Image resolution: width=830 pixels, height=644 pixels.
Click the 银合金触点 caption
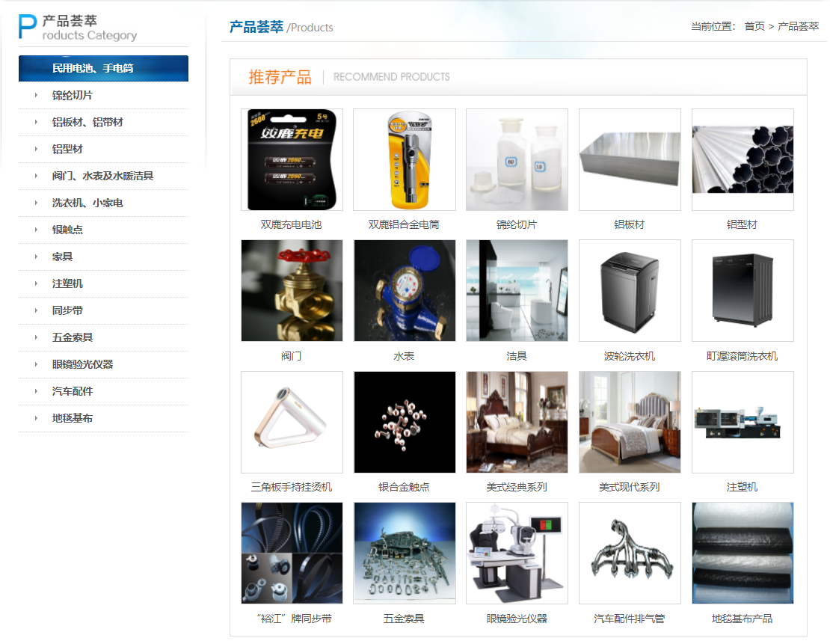pos(404,487)
